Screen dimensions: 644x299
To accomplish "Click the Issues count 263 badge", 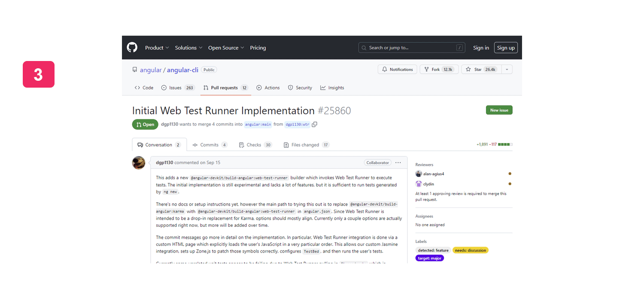I will pyautogui.click(x=190, y=88).
